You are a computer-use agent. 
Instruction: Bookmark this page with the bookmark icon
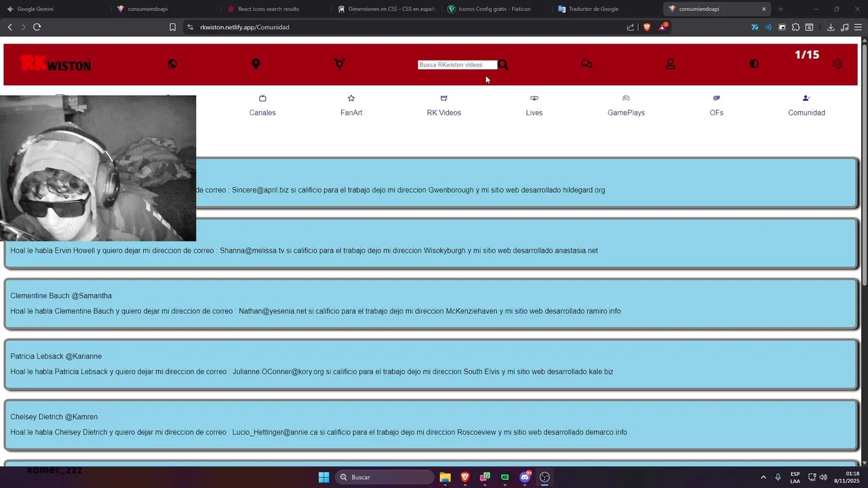172,27
